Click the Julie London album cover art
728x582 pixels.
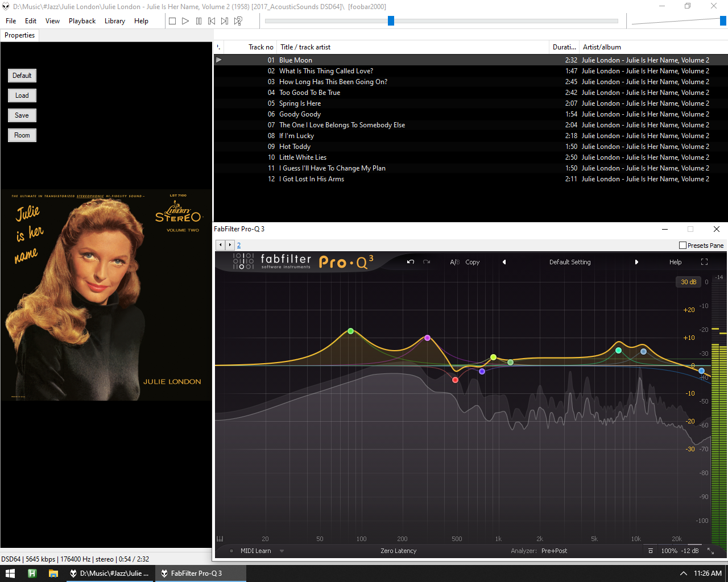pos(106,295)
